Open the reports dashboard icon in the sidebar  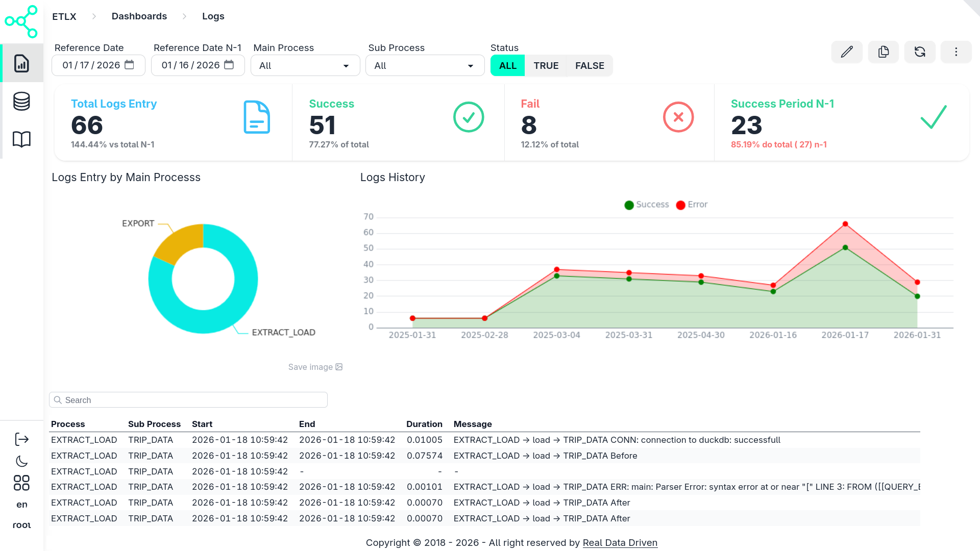(x=21, y=63)
